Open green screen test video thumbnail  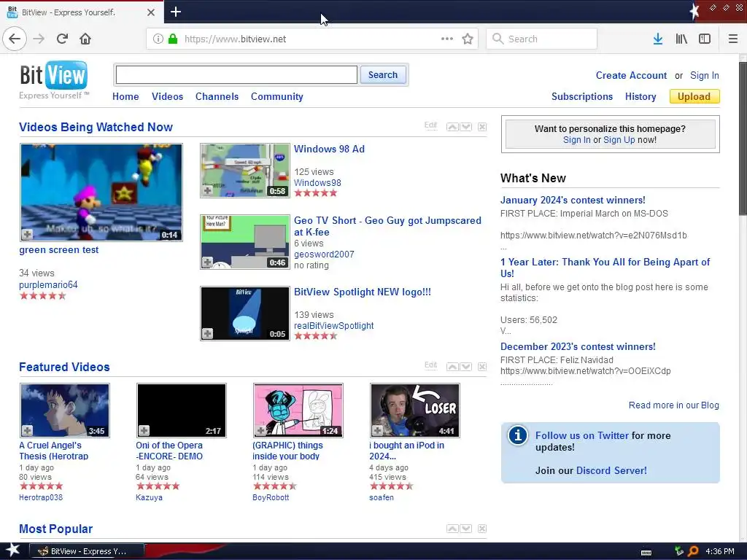(x=101, y=192)
